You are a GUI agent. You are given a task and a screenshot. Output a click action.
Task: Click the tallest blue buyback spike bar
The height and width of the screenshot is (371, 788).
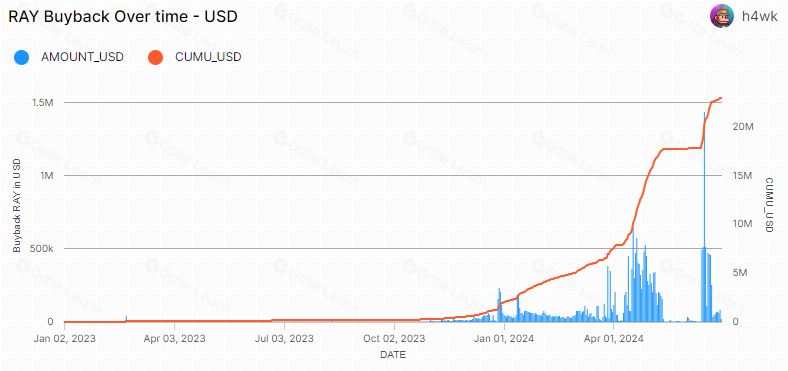pyautogui.click(x=704, y=216)
